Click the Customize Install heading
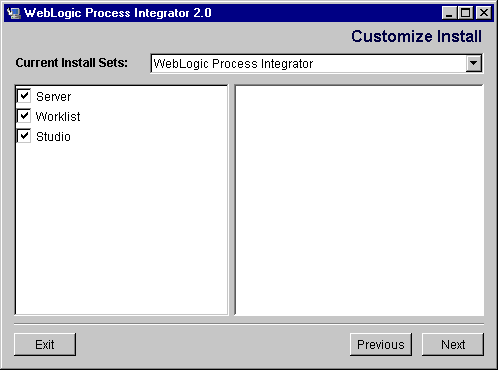 pyautogui.click(x=416, y=36)
